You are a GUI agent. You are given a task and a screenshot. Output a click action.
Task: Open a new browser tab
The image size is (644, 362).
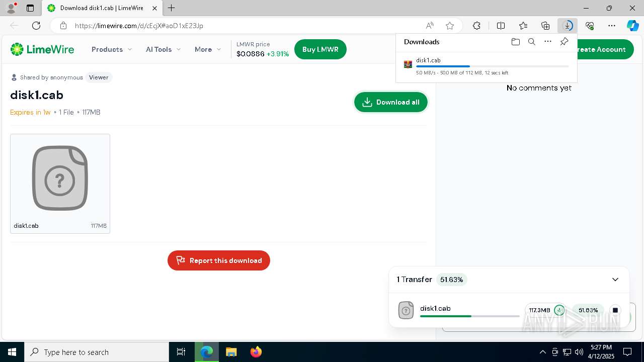[x=172, y=8]
